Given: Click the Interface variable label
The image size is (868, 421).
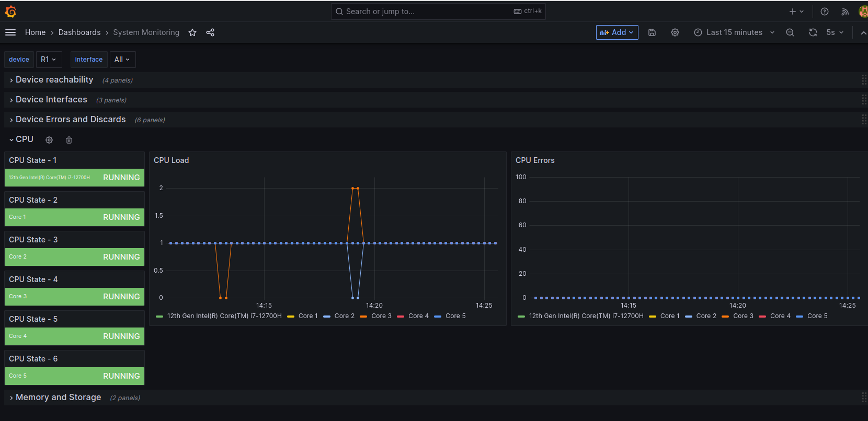Looking at the screenshot, I should (89, 60).
